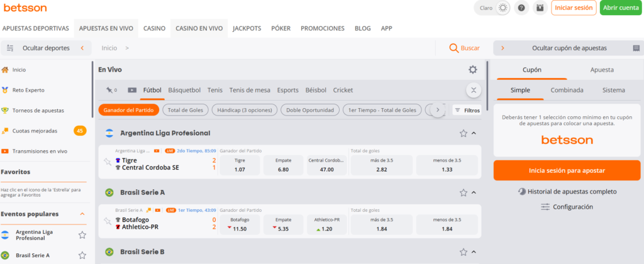The width and height of the screenshot is (644, 264).
Task: Open Apuestas Deportivas menu
Action: coord(35,28)
